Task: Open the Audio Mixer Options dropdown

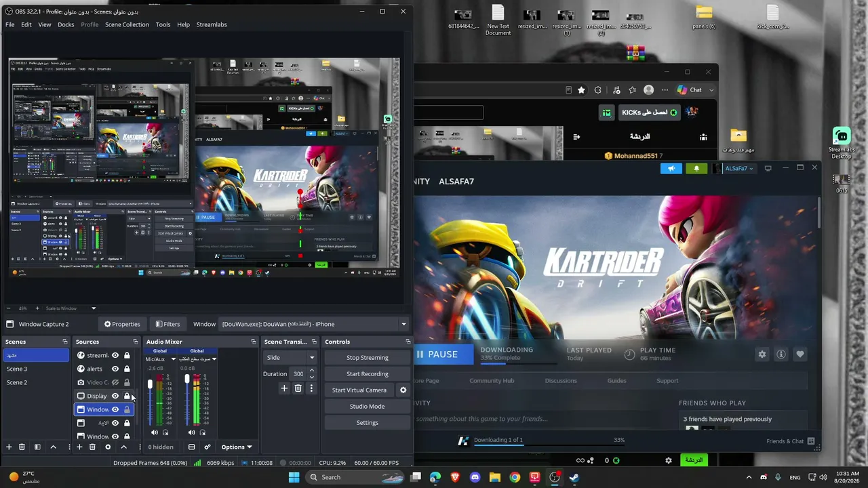Action: click(x=237, y=447)
